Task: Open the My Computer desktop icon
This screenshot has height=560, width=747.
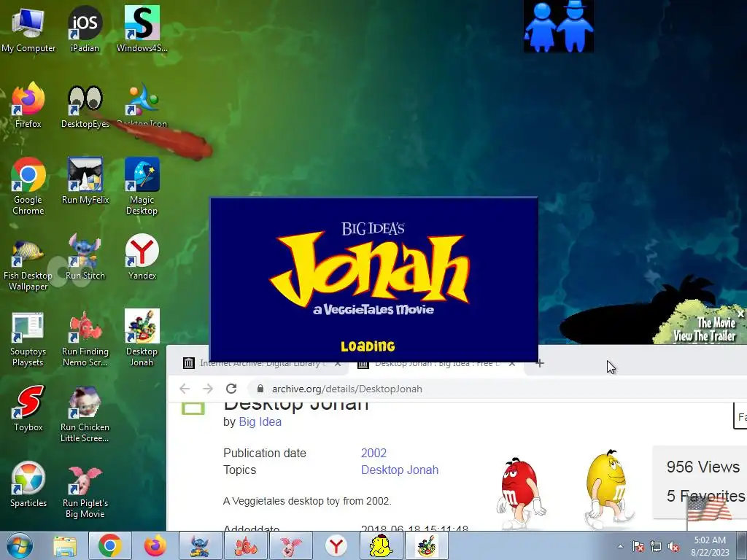Action: tap(28, 29)
